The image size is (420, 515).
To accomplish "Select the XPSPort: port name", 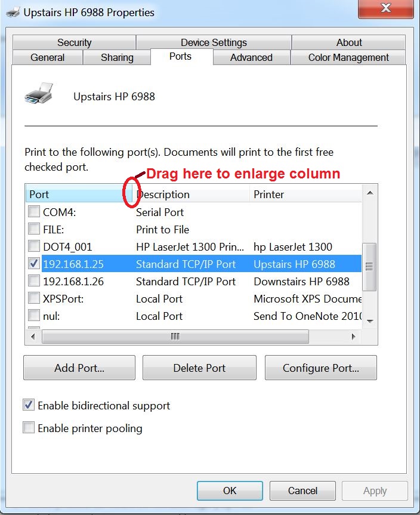I will click(63, 299).
